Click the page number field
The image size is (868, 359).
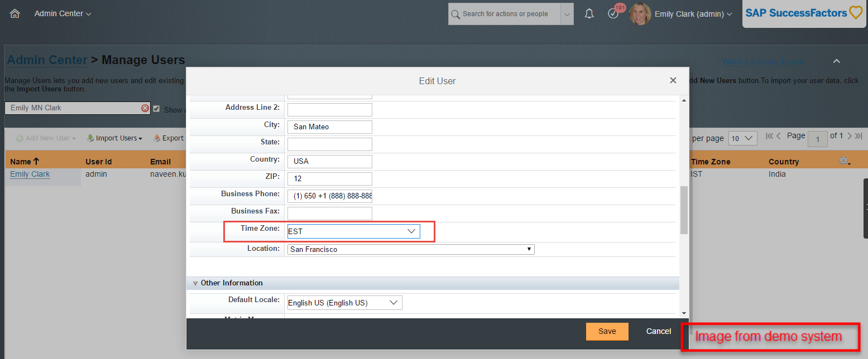(x=818, y=139)
